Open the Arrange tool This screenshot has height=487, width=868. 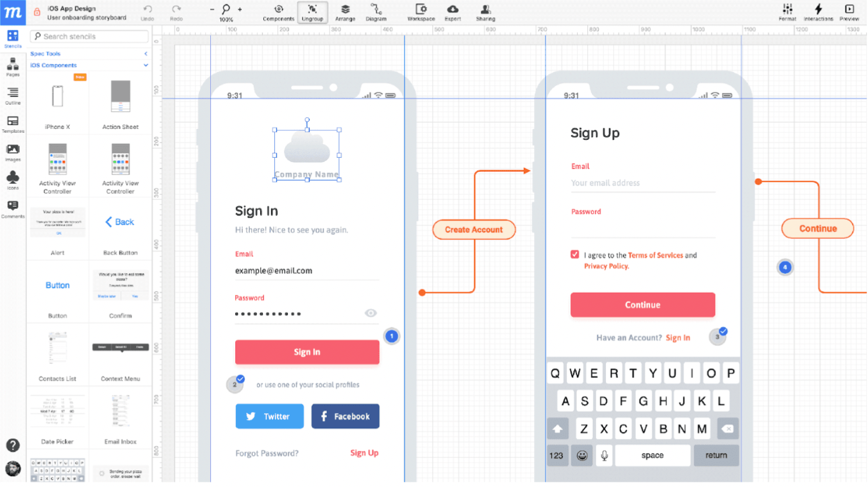click(345, 12)
